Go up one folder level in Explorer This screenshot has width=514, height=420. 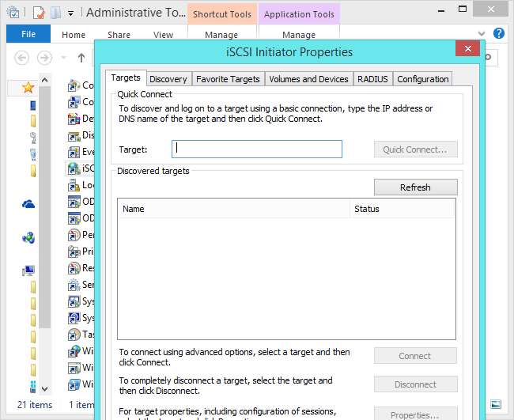click(x=81, y=58)
